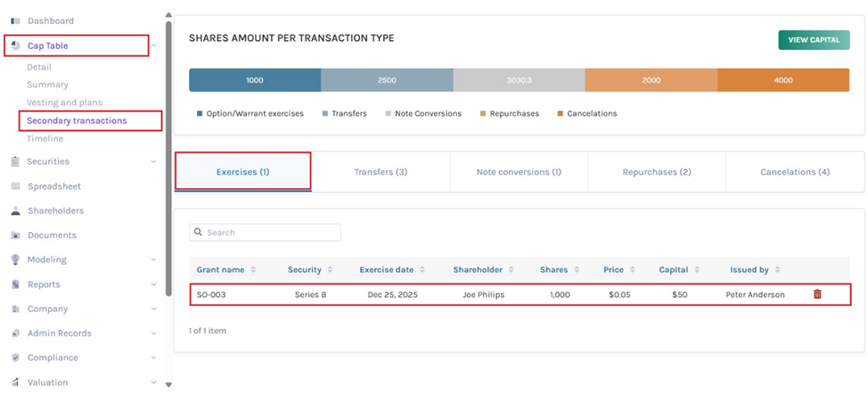The width and height of the screenshot is (868, 396).
Task: Expand the Admin Records chevron
Action: click(x=154, y=333)
